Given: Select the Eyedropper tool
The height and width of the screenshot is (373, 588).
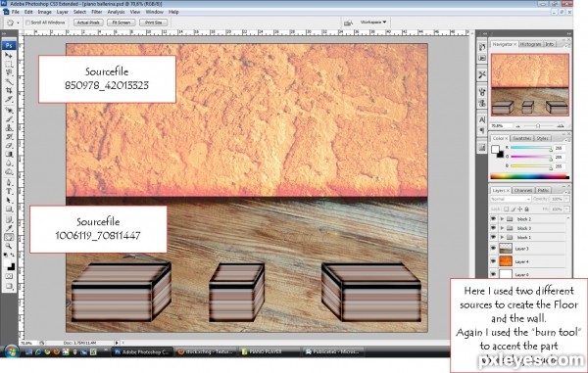Looking at the screenshot, I should pyautogui.click(x=9, y=228).
